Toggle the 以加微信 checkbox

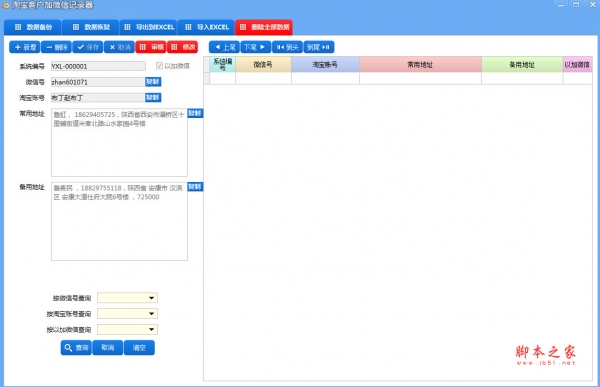click(159, 66)
